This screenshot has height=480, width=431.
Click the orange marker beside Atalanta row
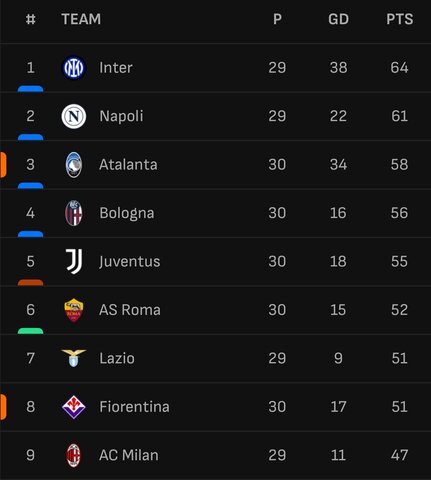pos(3,165)
